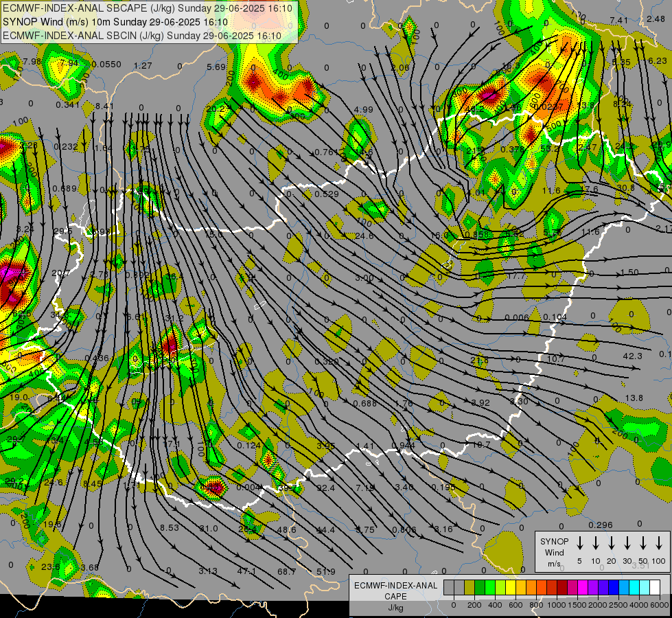Pick the dark red CAPE legend swatch

pyautogui.click(x=562, y=588)
